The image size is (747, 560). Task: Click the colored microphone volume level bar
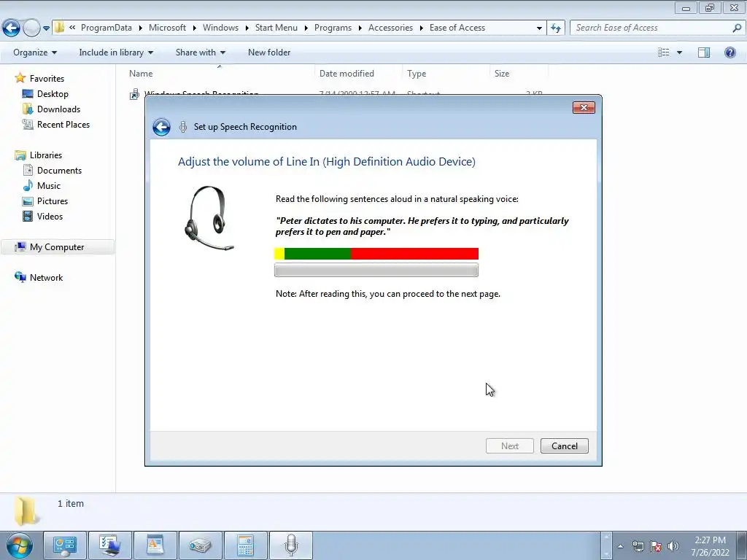coord(376,254)
